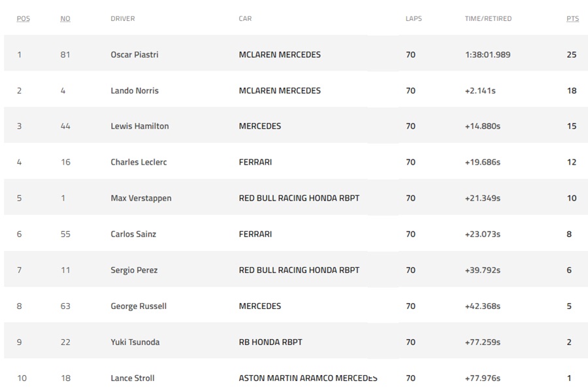The image size is (588, 392).
Task: Click the winning time 1:38:01.989
Action: pos(488,55)
